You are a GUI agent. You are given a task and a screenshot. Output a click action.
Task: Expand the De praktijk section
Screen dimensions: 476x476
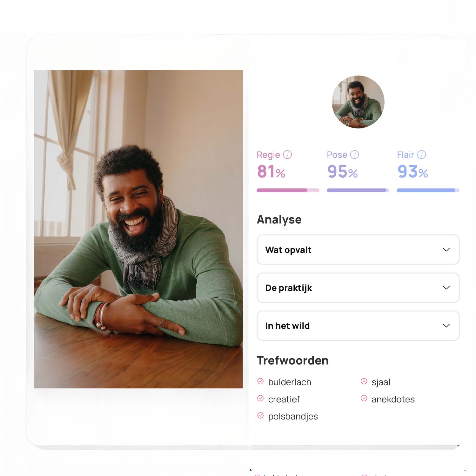(x=358, y=288)
